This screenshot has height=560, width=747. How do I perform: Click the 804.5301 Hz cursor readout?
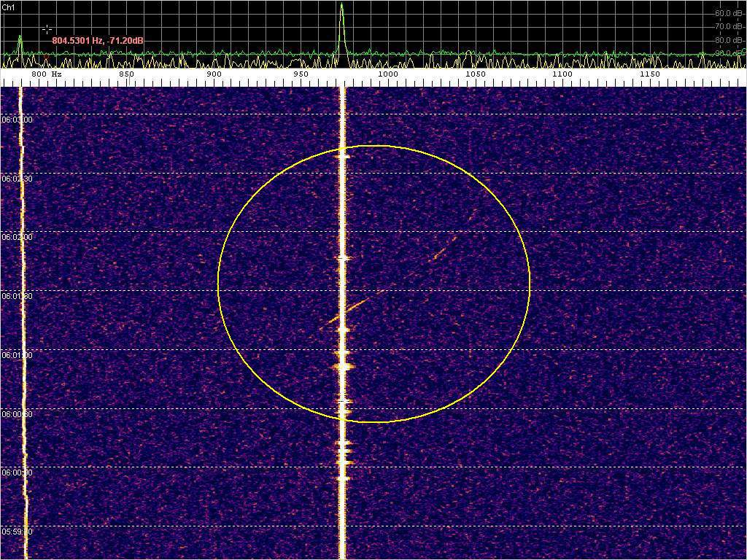point(97,41)
